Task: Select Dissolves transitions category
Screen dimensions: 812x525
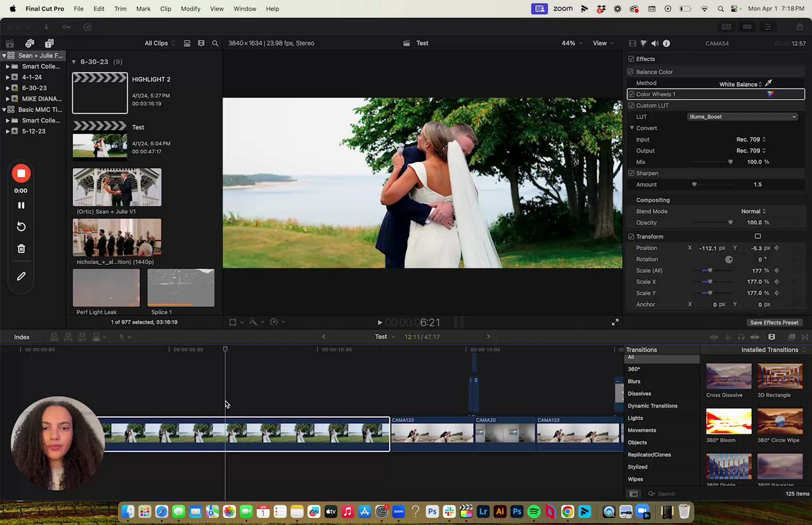Action: tap(639, 394)
